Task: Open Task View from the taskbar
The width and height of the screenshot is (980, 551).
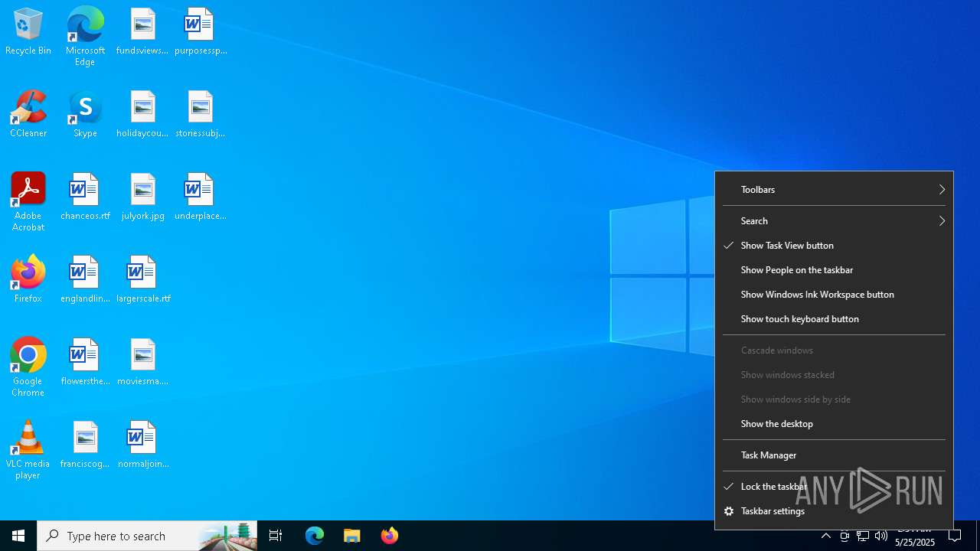Action: [276, 536]
